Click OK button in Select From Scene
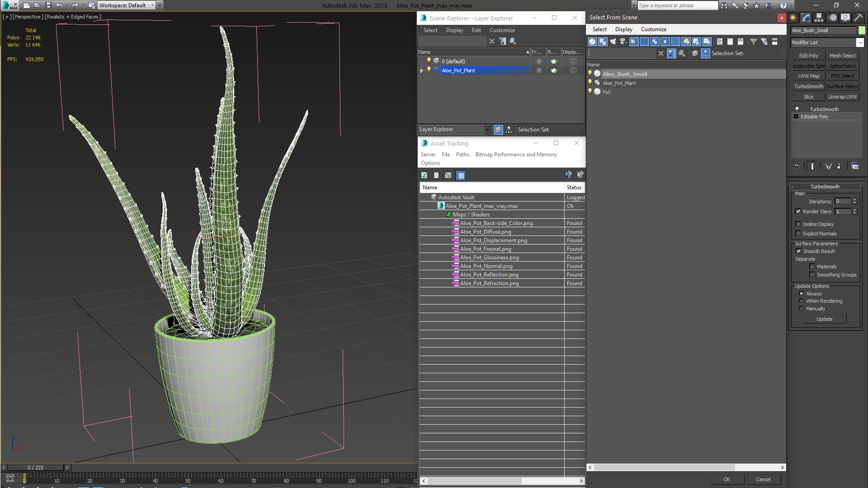The width and height of the screenshot is (868, 488). click(x=726, y=479)
